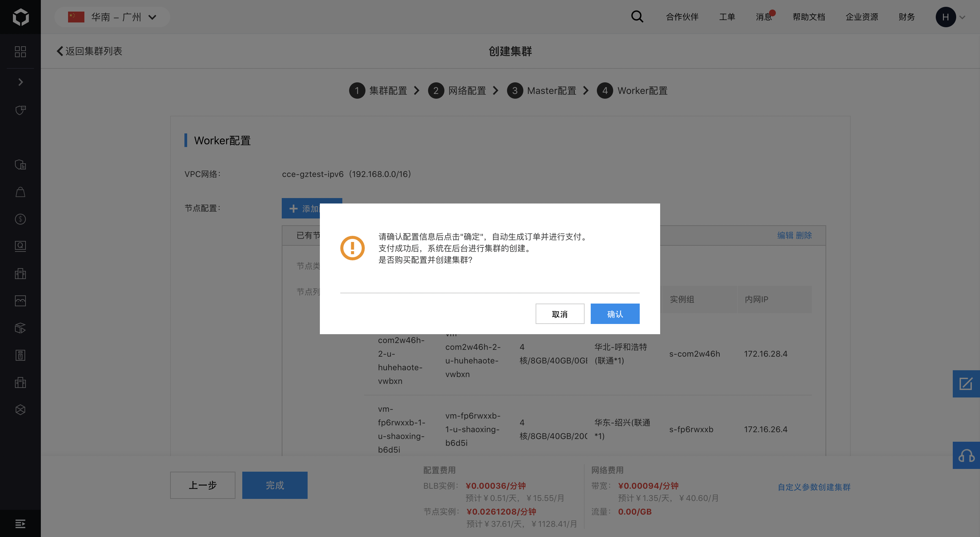Open the monitor search sidebar icon
The width and height of the screenshot is (980, 537).
tap(20, 246)
